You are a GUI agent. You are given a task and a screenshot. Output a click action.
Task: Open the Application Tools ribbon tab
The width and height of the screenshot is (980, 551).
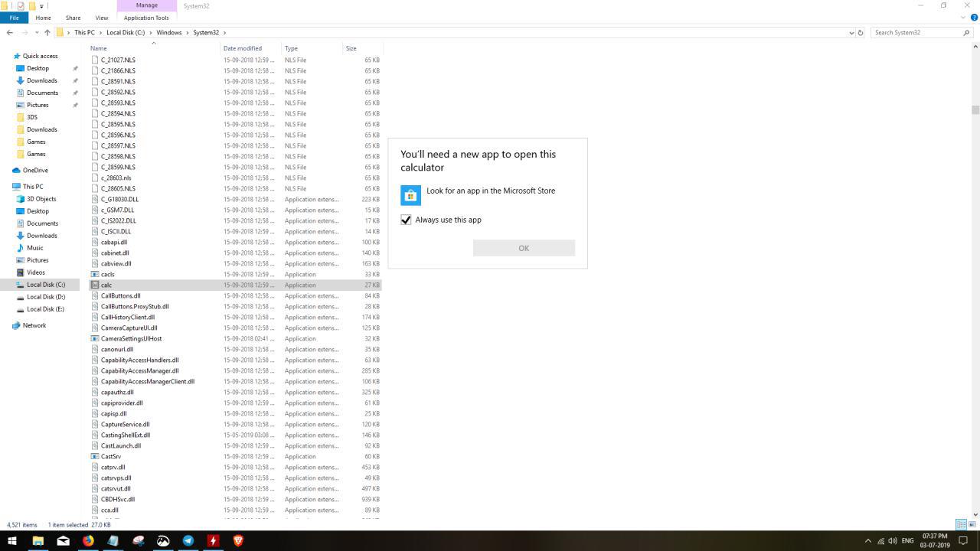coord(146,18)
